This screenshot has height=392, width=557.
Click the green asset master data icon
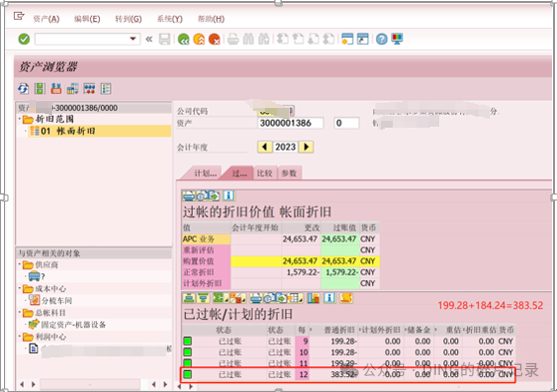pos(39,88)
